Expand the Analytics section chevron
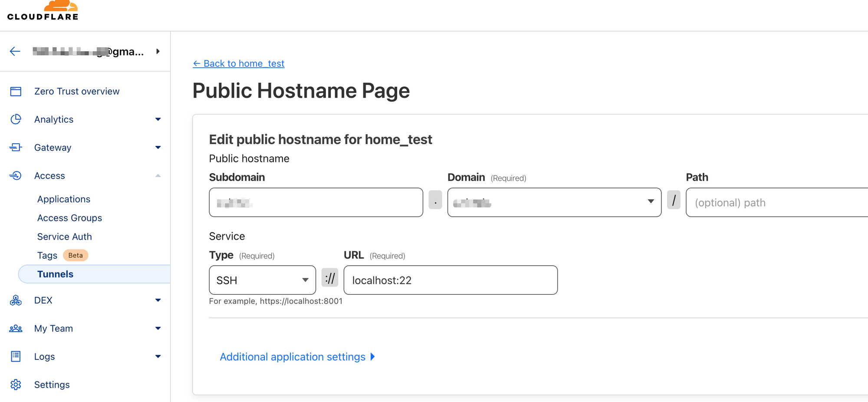The width and height of the screenshot is (868, 402). 158,119
